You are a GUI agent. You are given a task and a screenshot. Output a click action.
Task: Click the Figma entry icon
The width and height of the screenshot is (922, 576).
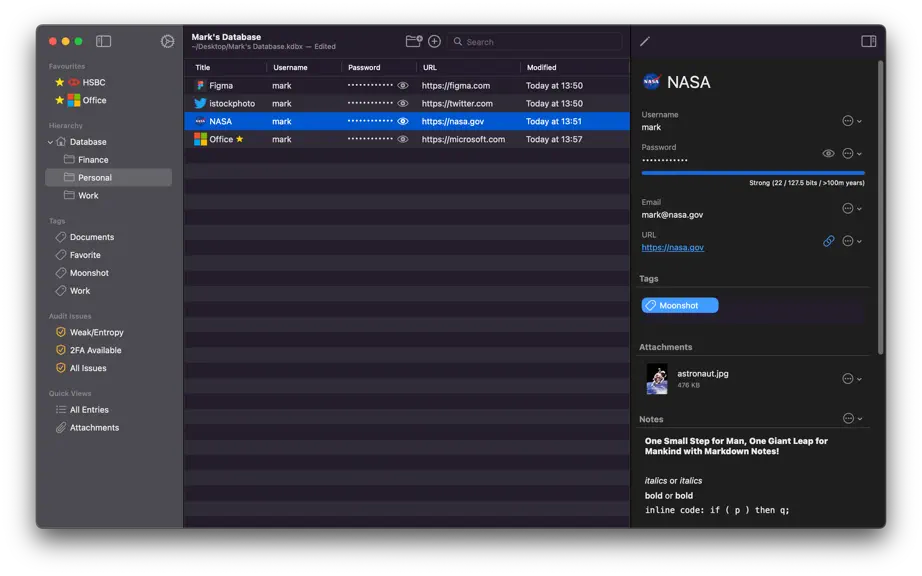[201, 85]
